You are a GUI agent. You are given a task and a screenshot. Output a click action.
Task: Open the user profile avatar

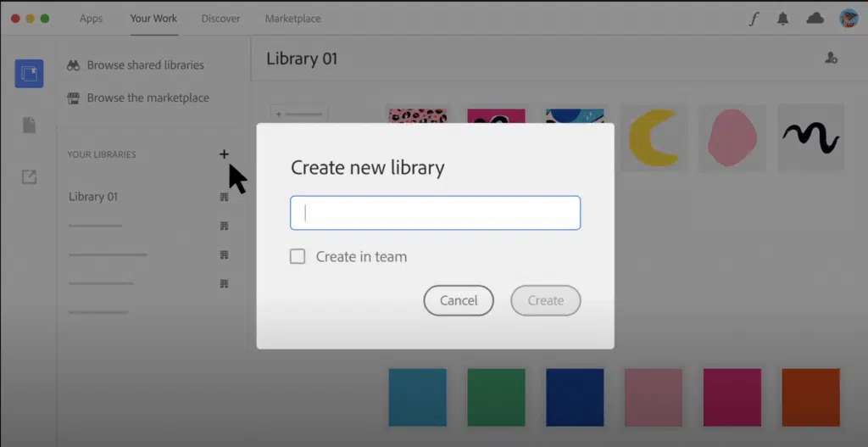[849, 19]
